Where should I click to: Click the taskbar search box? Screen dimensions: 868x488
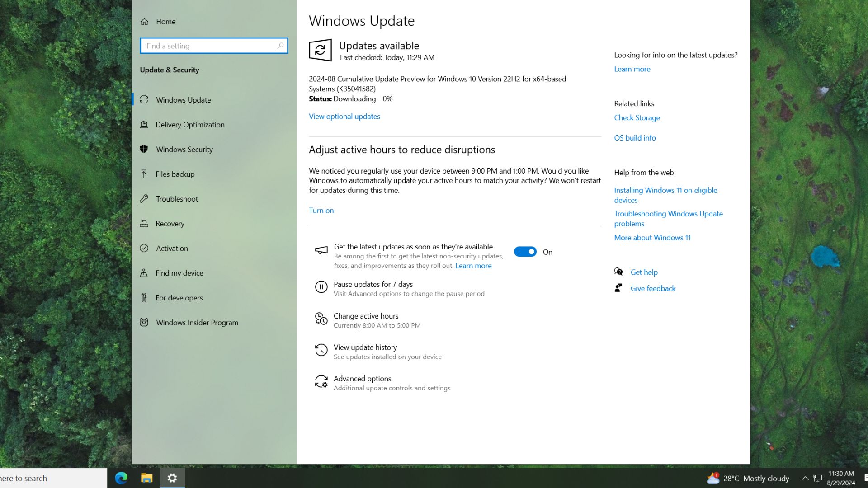pos(53,478)
